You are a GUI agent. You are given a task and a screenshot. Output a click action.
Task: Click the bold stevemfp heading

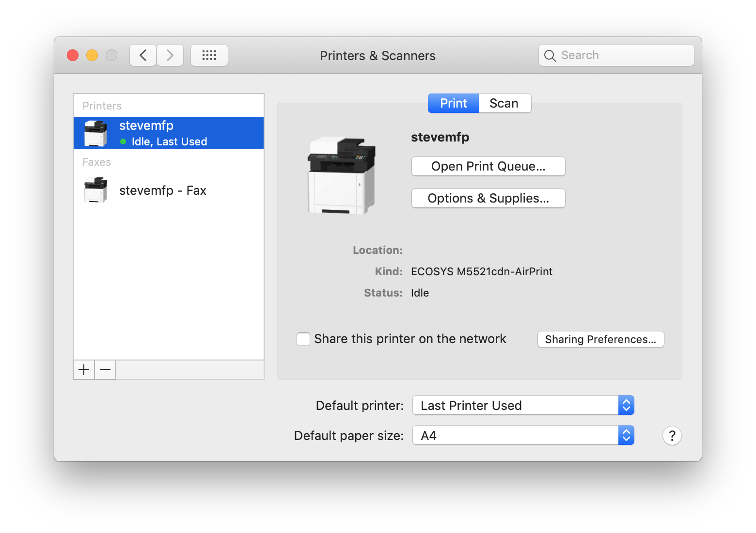click(x=440, y=137)
